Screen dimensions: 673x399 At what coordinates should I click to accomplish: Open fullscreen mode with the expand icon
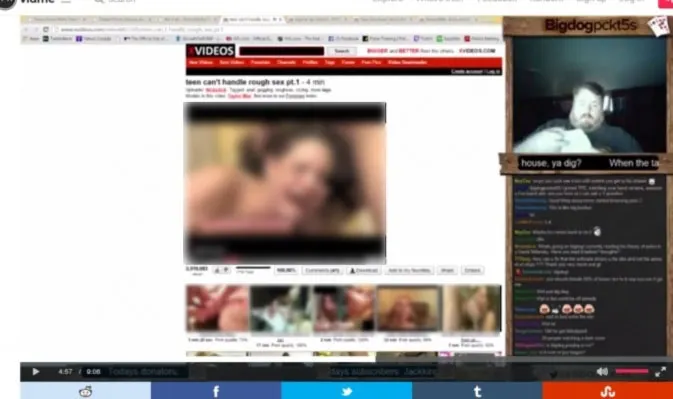click(x=660, y=372)
